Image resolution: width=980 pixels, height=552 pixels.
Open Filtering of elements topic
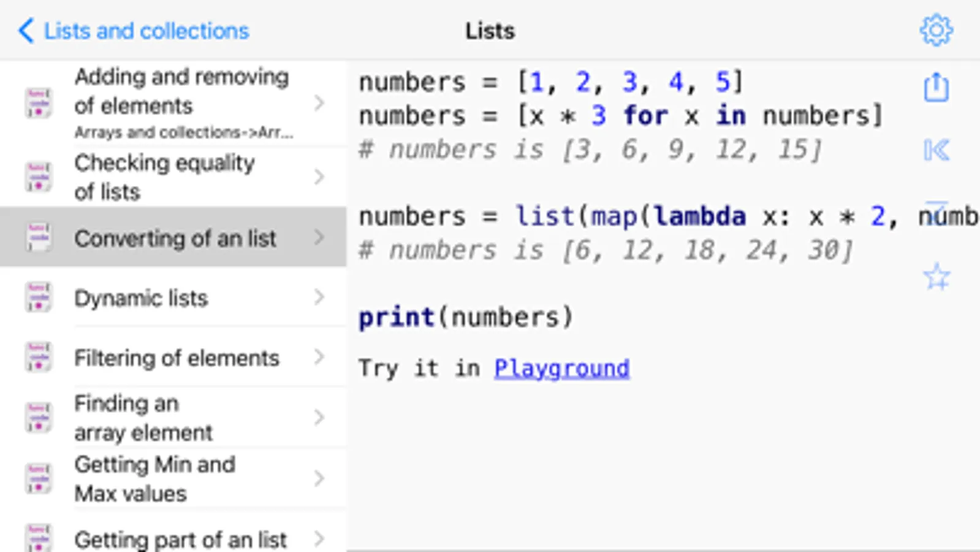pyautogui.click(x=177, y=358)
